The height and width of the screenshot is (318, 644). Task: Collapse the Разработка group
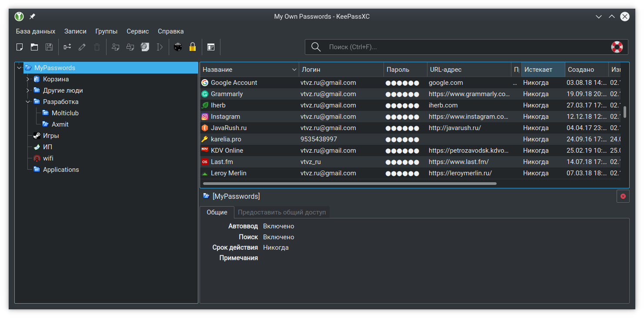point(28,102)
